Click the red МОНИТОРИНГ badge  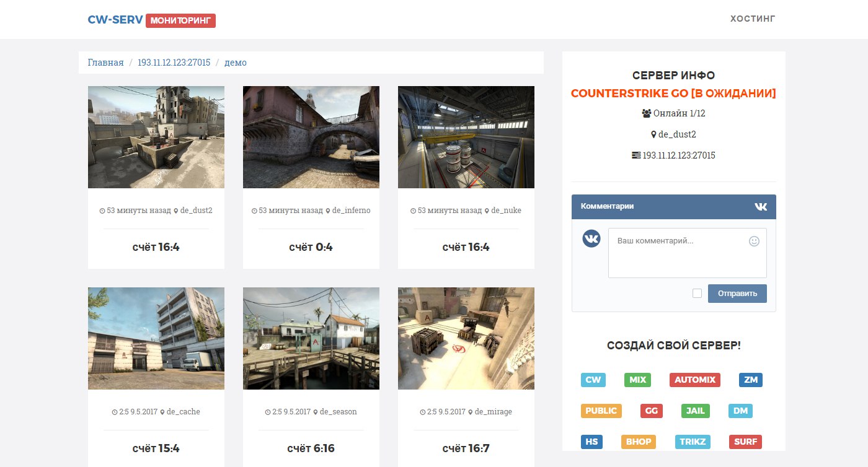click(181, 20)
